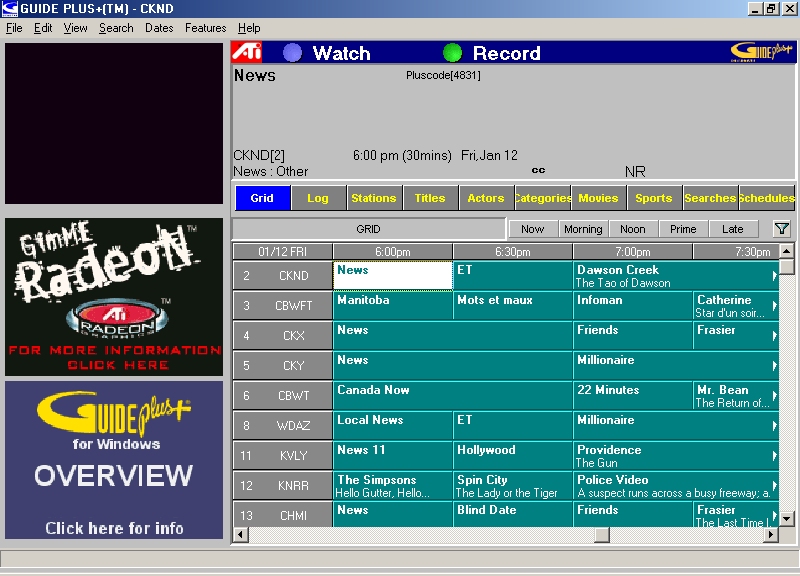Select channel 2 CKND row header

[283, 276]
